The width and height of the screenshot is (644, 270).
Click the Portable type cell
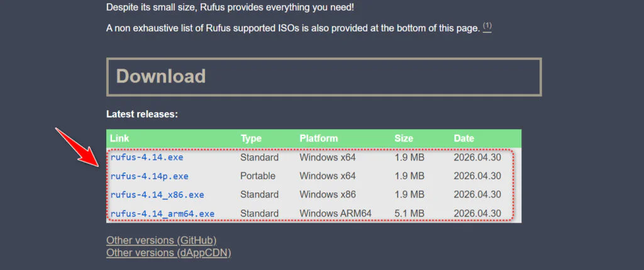[258, 176]
